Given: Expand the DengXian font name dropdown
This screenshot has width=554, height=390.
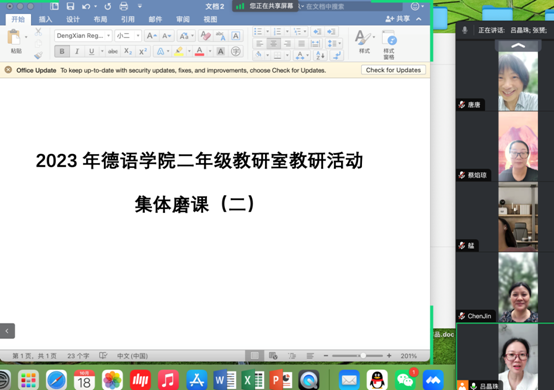Looking at the screenshot, I should [x=108, y=36].
